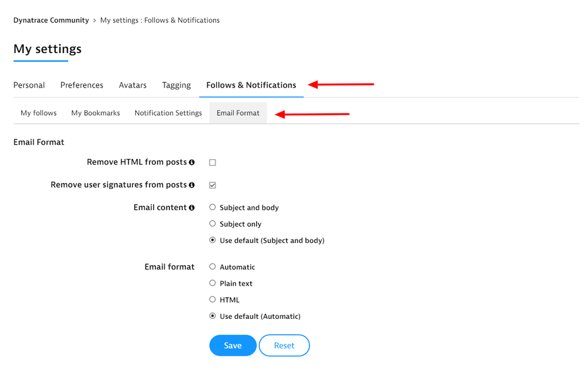This screenshot has width=588, height=370.
Task: Switch to the Preferences tab
Action: click(82, 85)
